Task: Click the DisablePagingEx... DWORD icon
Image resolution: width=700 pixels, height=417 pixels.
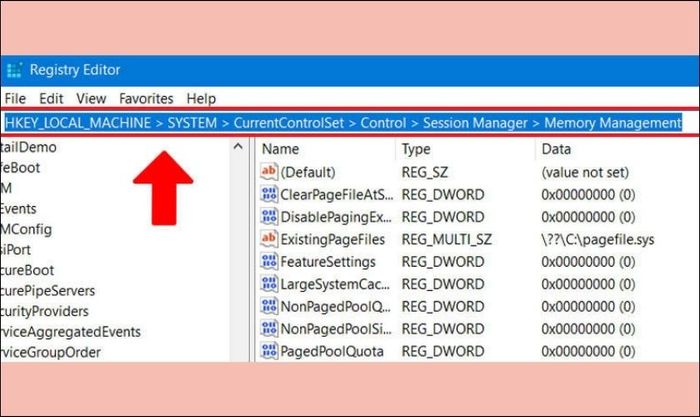Action: tap(269, 217)
